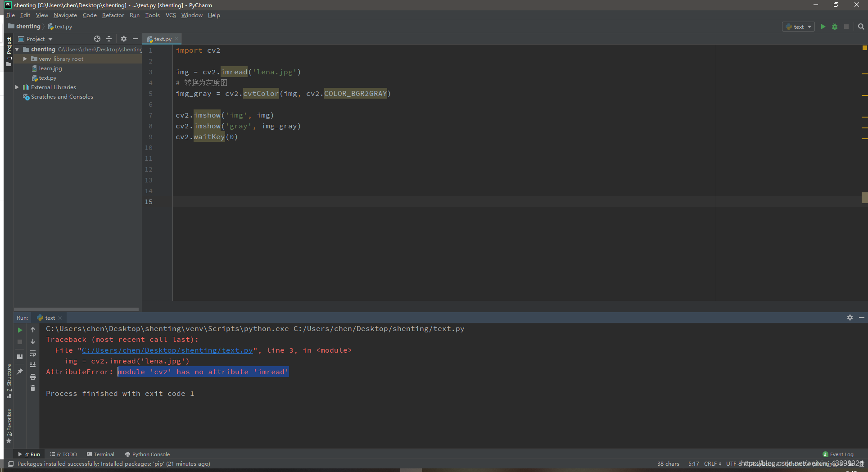The width and height of the screenshot is (868, 472).
Task: Open the Code menu
Action: pos(90,15)
